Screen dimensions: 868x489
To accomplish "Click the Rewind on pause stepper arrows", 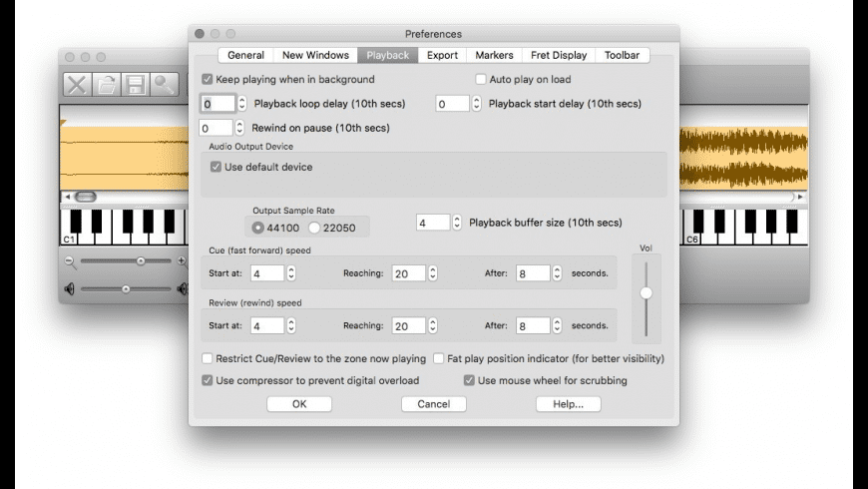I will (x=239, y=128).
